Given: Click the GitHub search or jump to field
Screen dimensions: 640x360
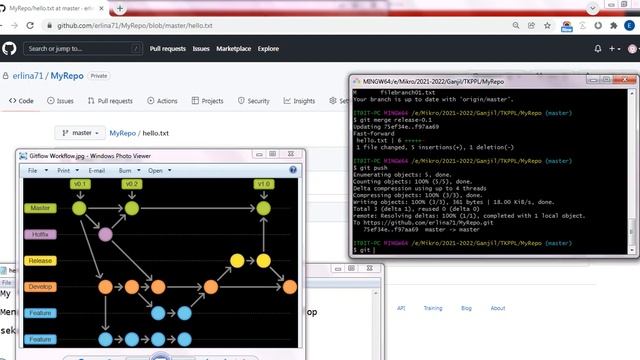Looking at the screenshot, I should pyautogui.click(x=83, y=49).
